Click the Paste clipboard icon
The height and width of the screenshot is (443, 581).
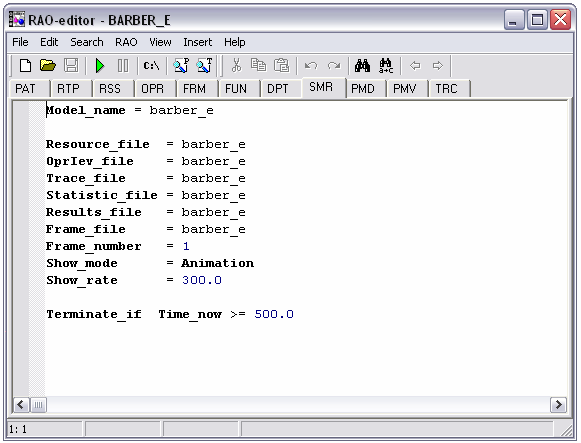(281, 66)
